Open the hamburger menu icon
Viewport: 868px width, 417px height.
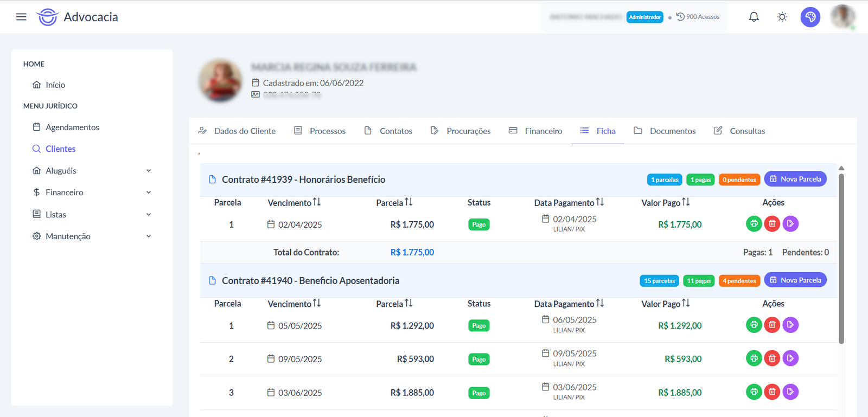pos(21,17)
